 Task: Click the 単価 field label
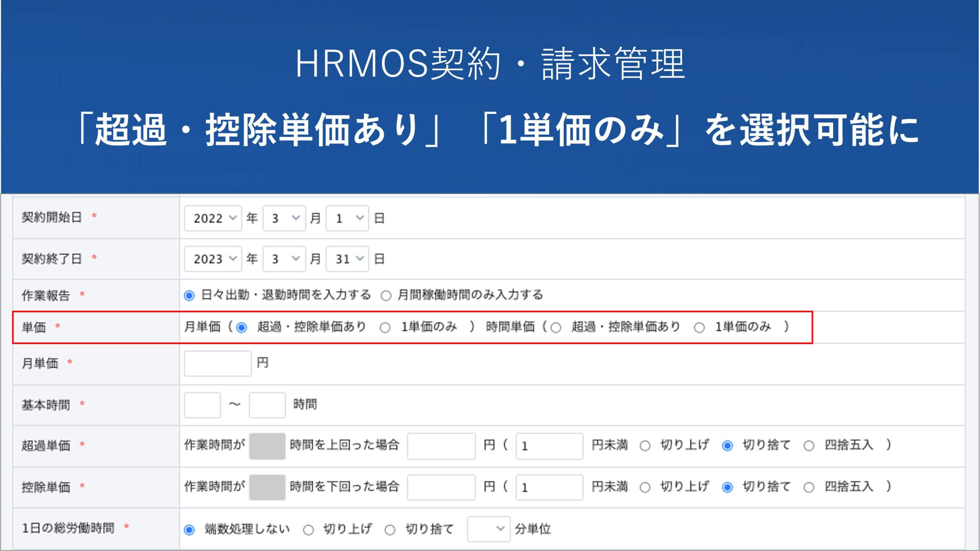34,327
